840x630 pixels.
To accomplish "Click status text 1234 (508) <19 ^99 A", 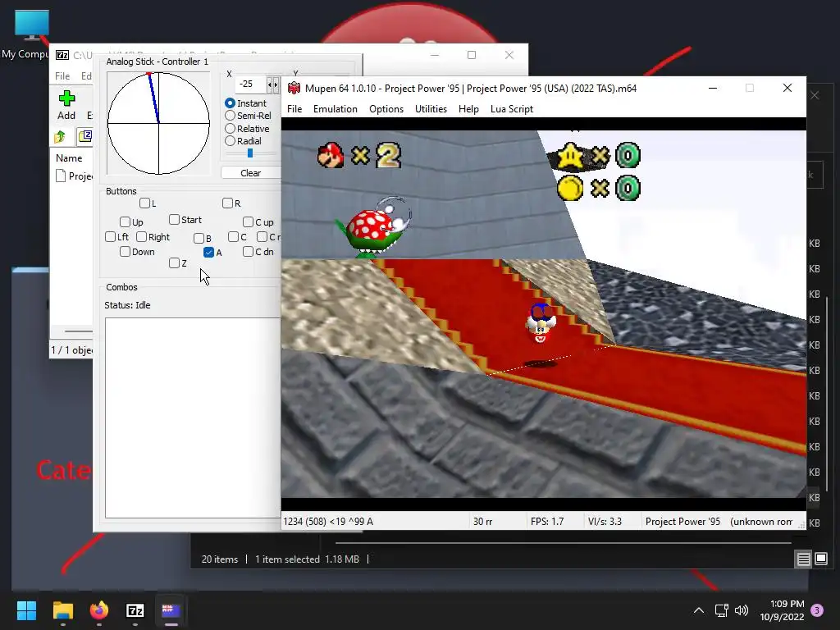I will (x=328, y=521).
